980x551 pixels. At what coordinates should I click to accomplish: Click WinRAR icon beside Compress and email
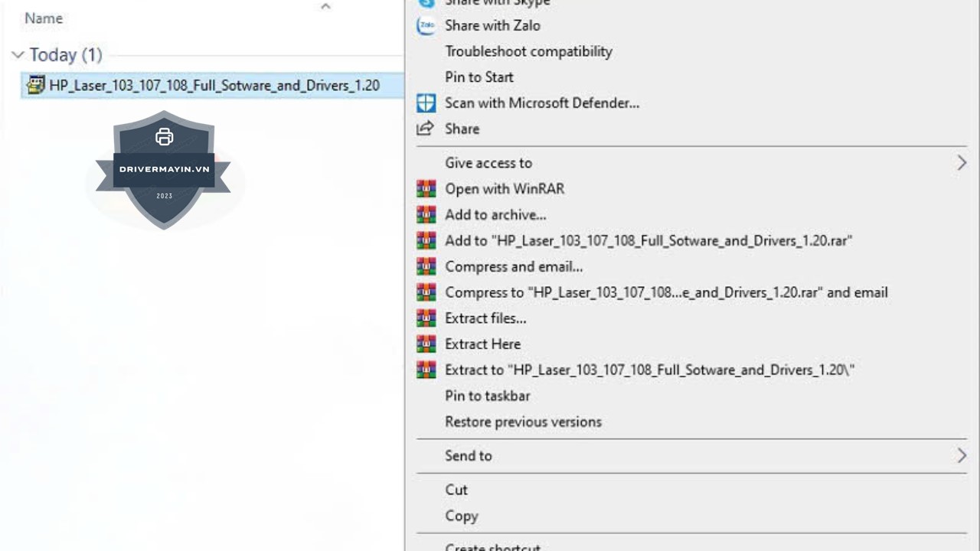coord(426,266)
